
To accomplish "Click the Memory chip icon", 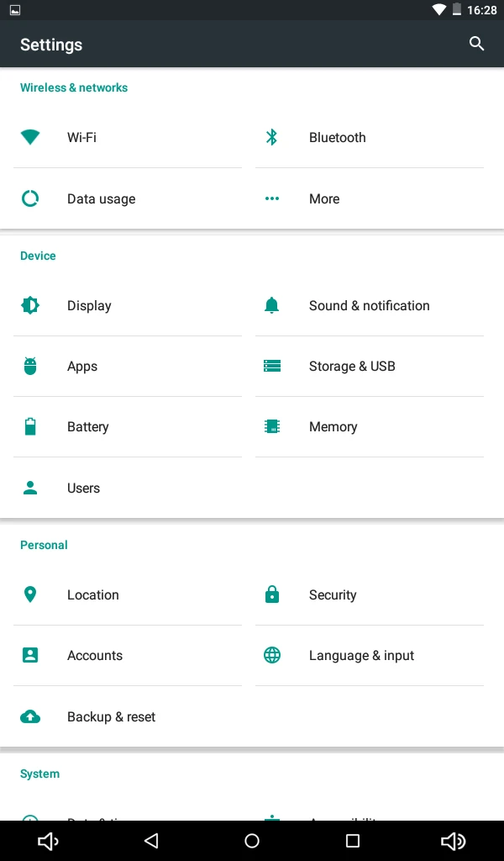I will click(x=272, y=426).
